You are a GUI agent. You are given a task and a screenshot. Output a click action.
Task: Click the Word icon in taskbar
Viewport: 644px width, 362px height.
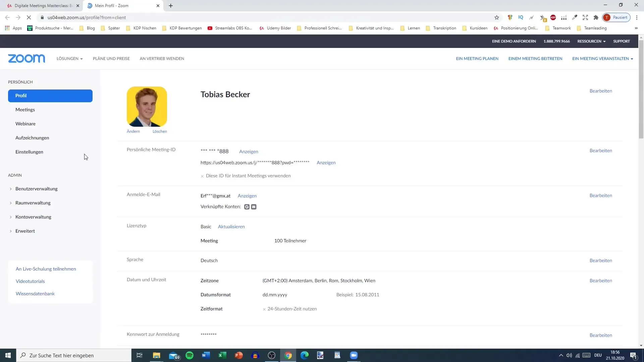[x=206, y=355]
